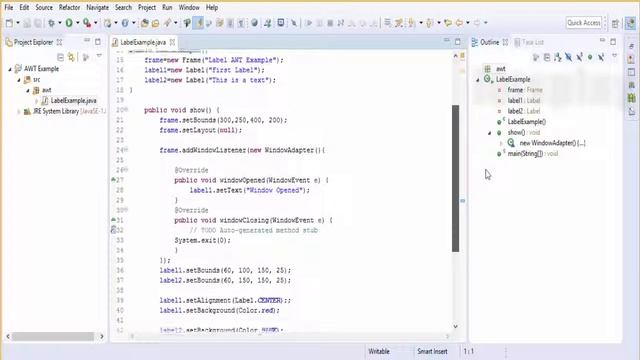Select the Java perspective icon
Viewport: 640px width, 360px height.
coord(631,23)
